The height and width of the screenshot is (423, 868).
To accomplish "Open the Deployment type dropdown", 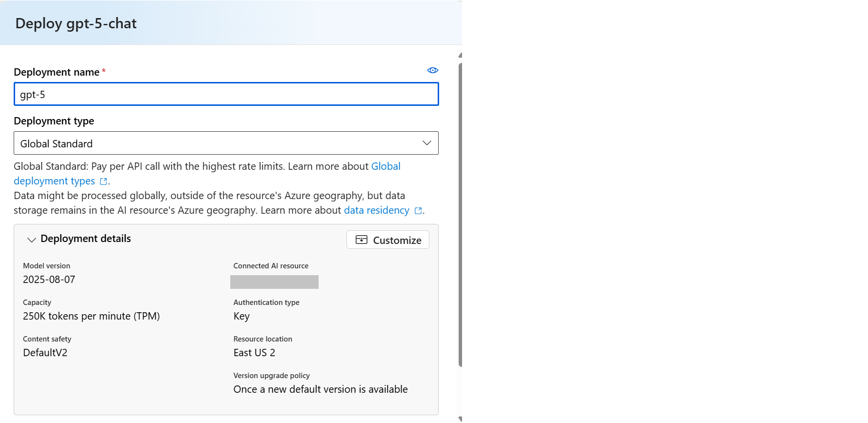I will [226, 143].
